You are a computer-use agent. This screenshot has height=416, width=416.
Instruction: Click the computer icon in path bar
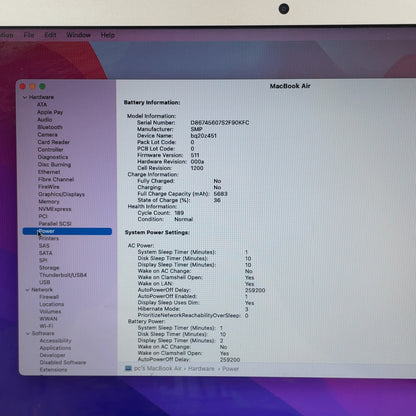(128, 368)
